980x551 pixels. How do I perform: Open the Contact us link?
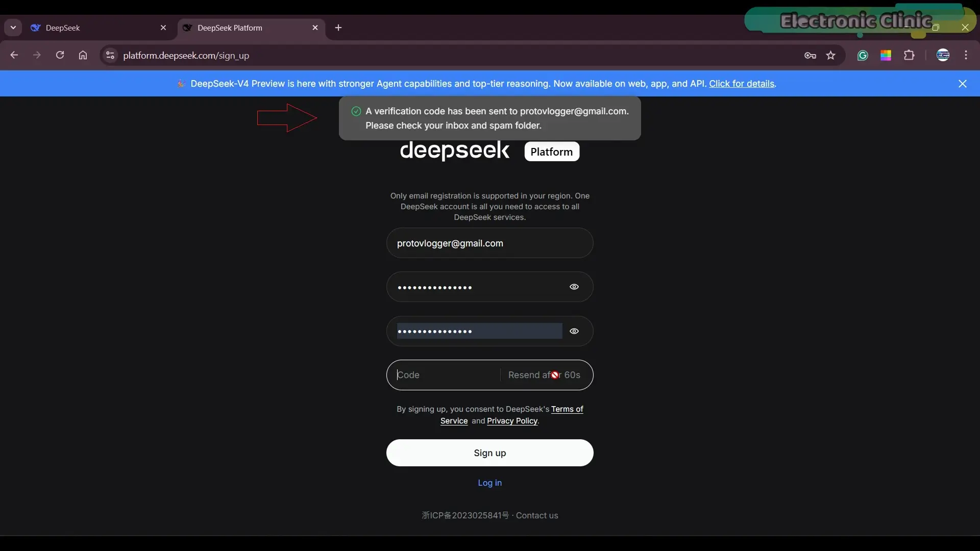pos(537,515)
